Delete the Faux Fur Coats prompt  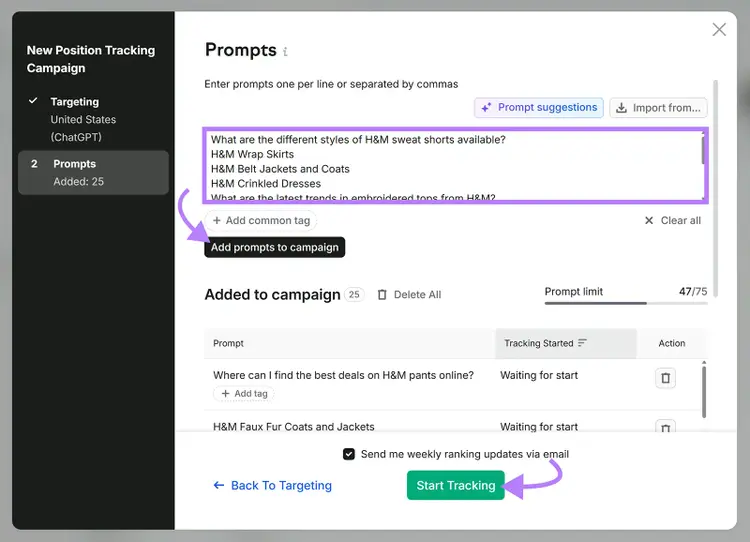coord(665,427)
